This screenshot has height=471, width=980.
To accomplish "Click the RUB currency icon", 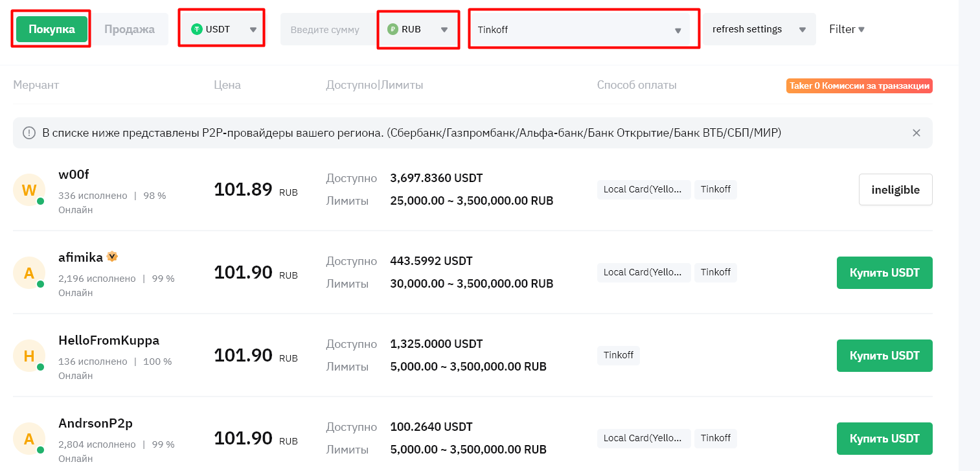I will (x=393, y=29).
